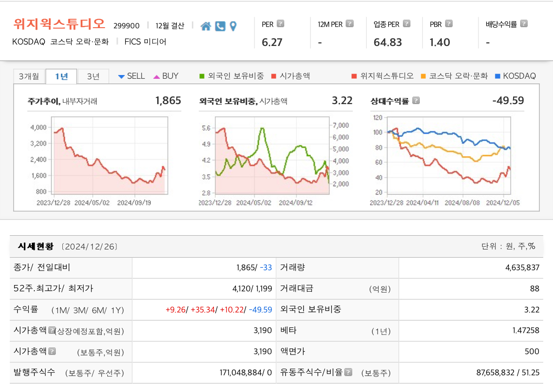
Task: Click 베타 value 1.47258
Action: (526, 330)
